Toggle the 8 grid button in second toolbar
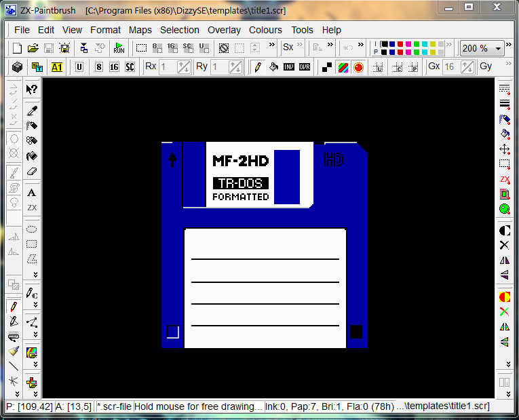519x420 pixels. [98, 67]
